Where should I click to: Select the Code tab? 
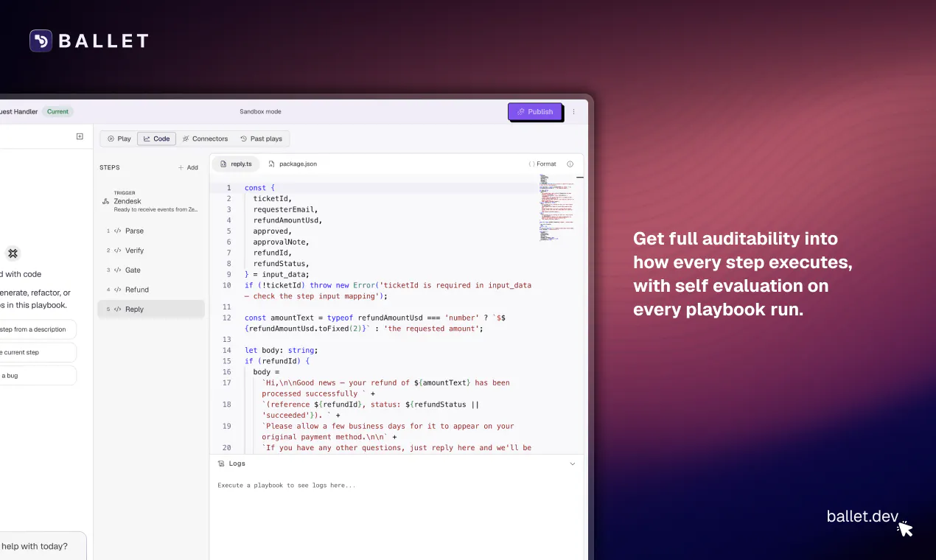click(x=156, y=139)
